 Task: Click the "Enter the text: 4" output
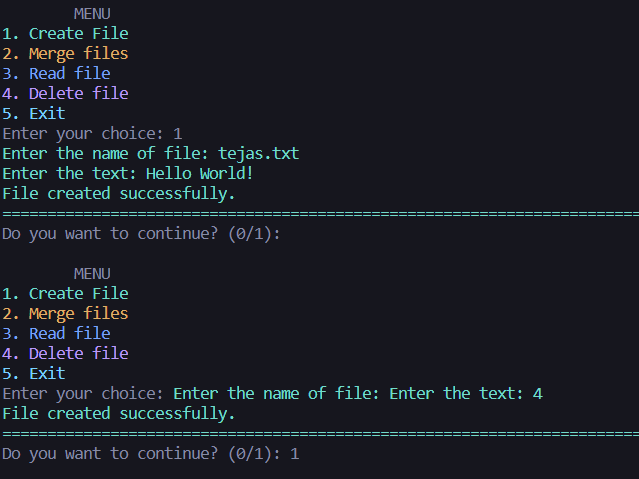tap(466, 394)
